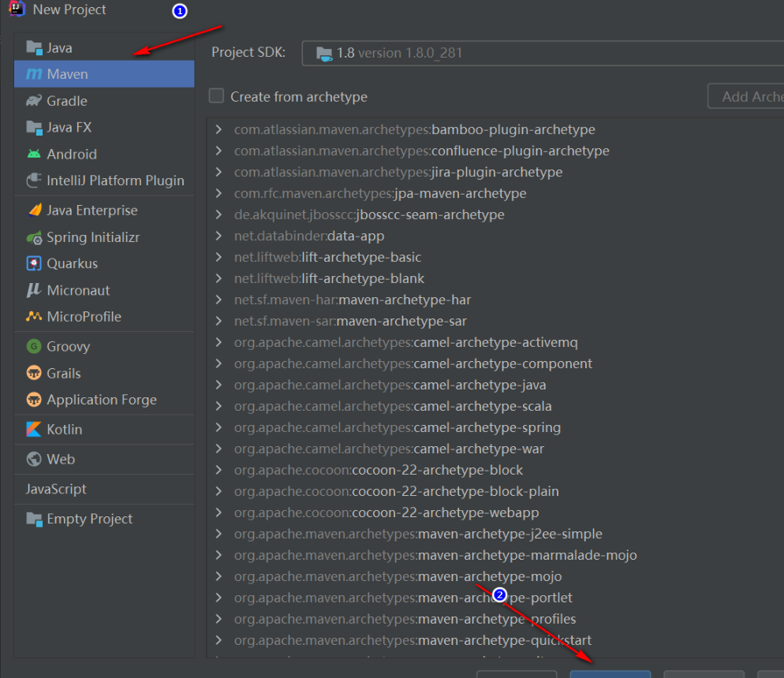This screenshot has height=678, width=784.
Task: Click the IntelliJ IDEA logo in title bar
Action: pyautogui.click(x=17, y=9)
